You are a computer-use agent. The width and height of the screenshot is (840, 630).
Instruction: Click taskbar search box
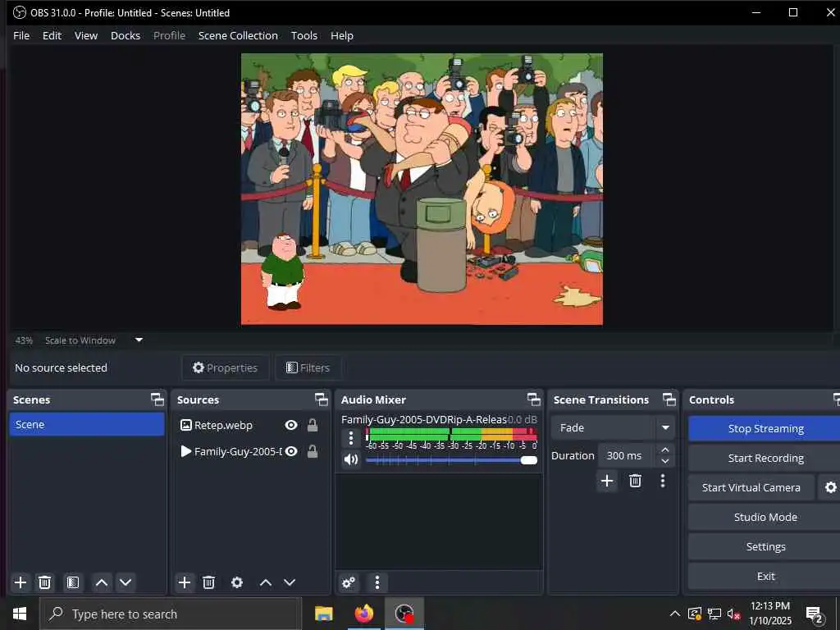(171, 614)
